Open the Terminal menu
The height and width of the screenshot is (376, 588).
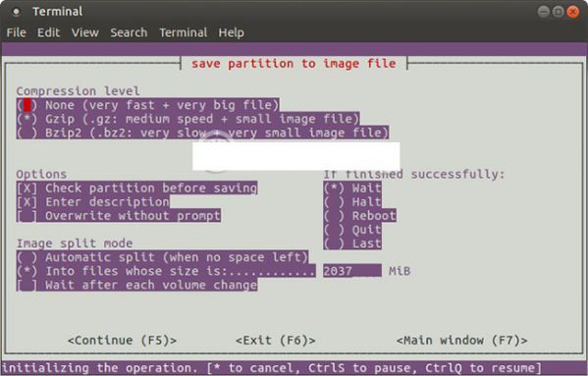coord(183,32)
